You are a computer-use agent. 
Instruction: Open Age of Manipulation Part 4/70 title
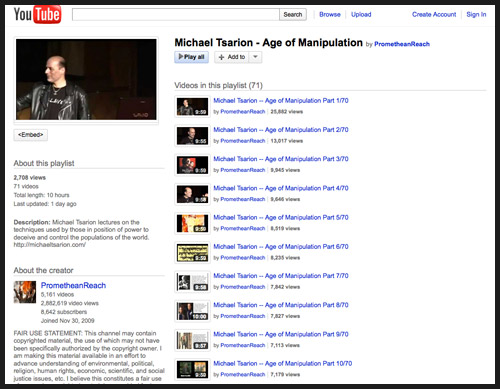(281, 188)
